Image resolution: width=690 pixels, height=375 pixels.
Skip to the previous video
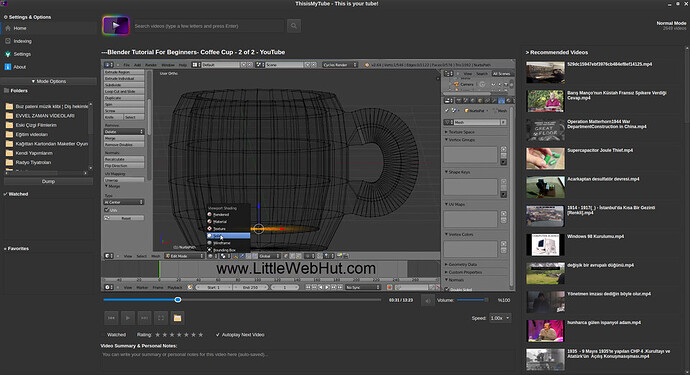(x=111, y=318)
